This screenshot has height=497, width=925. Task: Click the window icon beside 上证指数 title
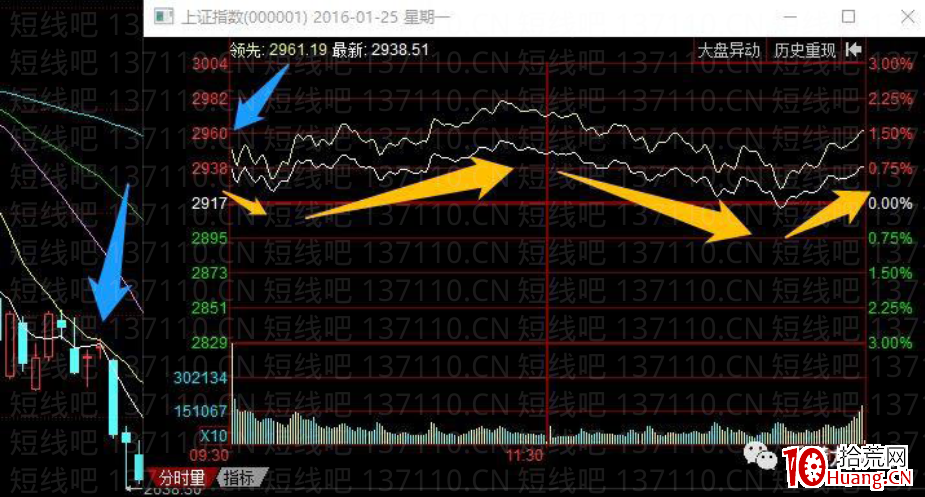(x=163, y=16)
